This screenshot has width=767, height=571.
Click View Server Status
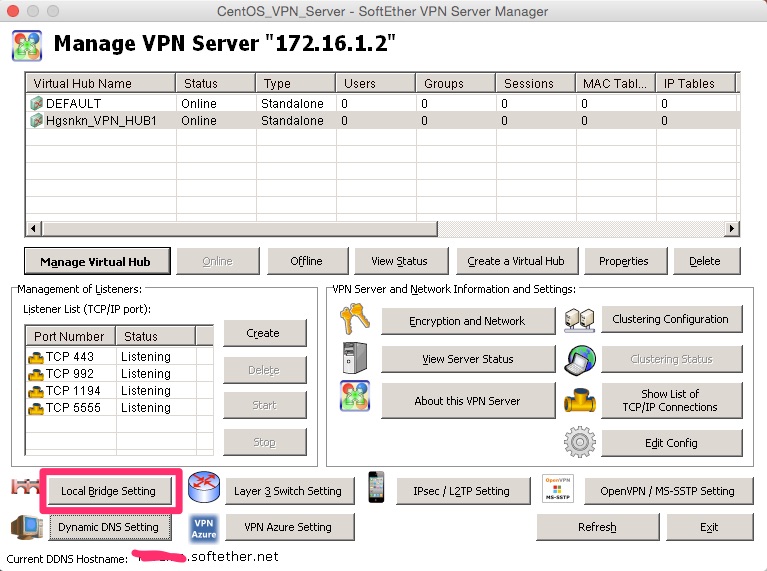(468, 359)
